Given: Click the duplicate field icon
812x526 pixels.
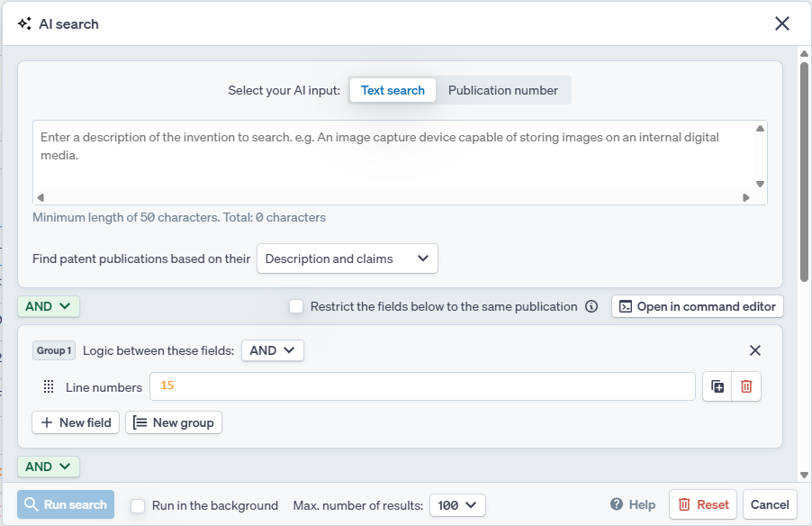Looking at the screenshot, I should [x=717, y=386].
